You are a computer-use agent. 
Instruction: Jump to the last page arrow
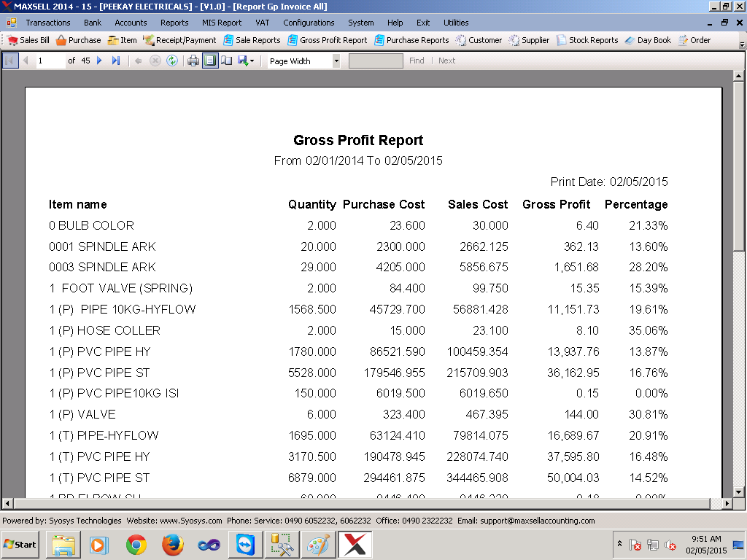pyautogui.click(x=116, y=61)
